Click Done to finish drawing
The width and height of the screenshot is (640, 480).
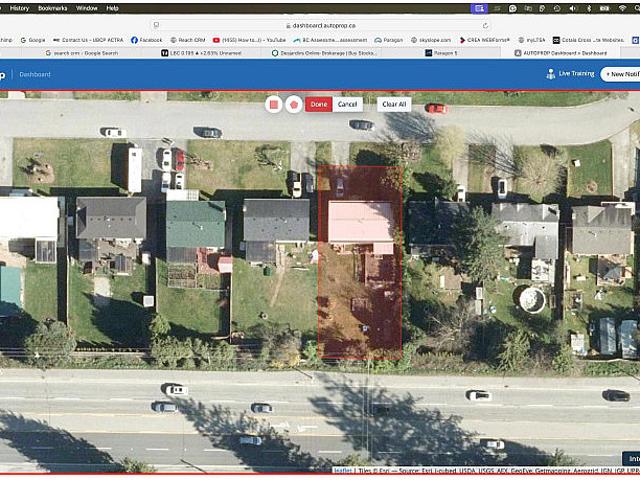coord(319,104)
